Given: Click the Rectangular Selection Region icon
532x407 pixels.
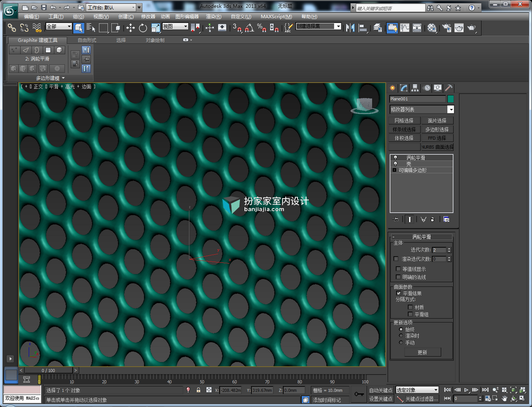Looking at the screenshot, I should pyautogui.click(x=103, y=28).
